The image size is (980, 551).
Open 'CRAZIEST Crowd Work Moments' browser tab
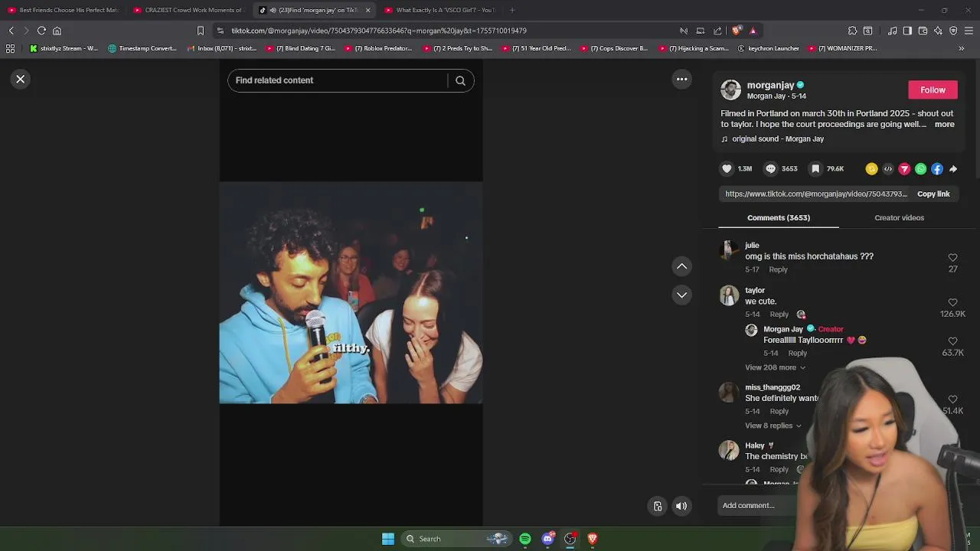click(x=188, y=10)
